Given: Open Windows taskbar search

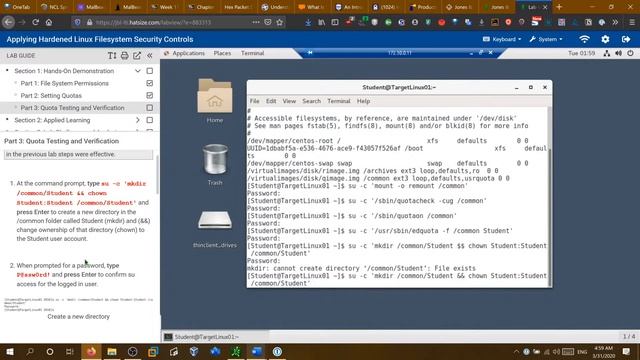Looking at the screenshot, I should coord(30,351).
